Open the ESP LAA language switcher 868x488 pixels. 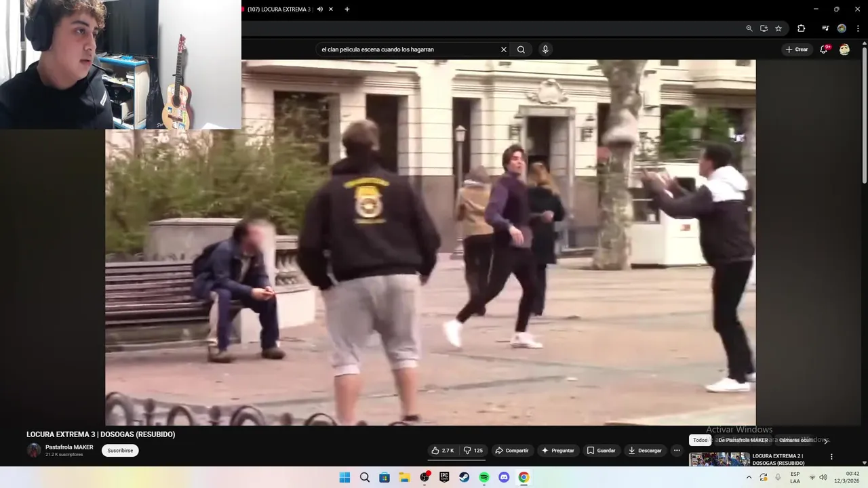(x=795, y=477)
